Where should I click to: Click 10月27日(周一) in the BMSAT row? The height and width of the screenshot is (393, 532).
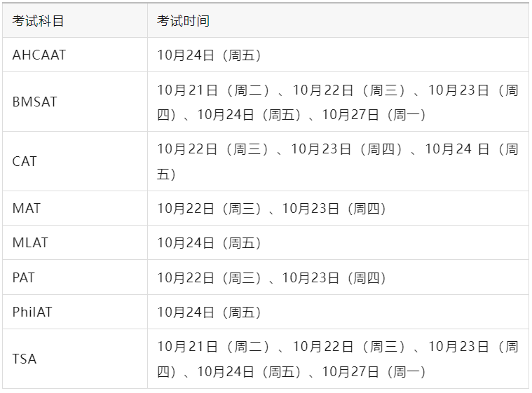pyautogui.click(x=374, y=115)
